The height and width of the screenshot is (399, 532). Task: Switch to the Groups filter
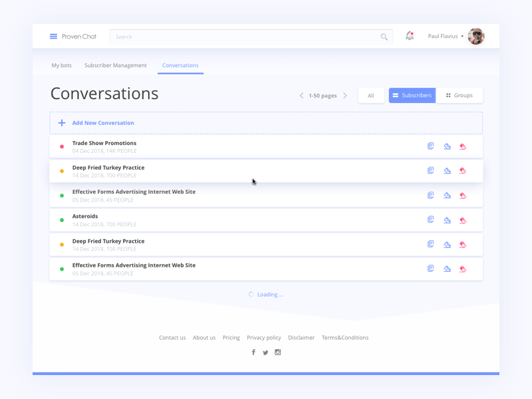coord(460,95)
